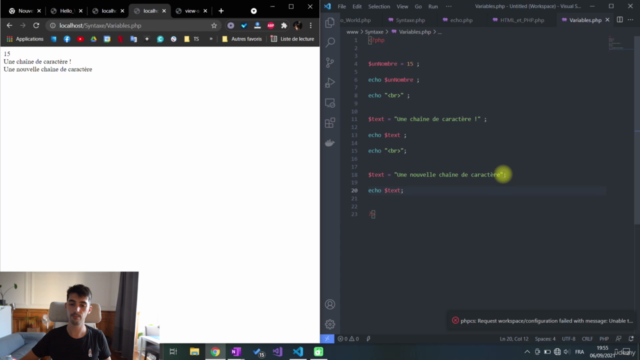Open the Selection menu
The height and width of the screenshot is (360, 640).
tap(379, 7)
